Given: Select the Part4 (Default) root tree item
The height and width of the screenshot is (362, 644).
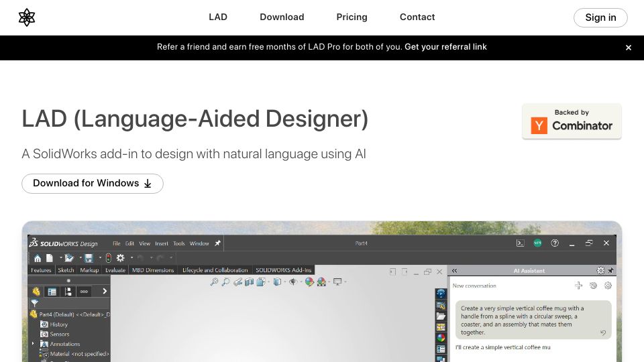Looking at the screenshot, I should click(70, 314).
